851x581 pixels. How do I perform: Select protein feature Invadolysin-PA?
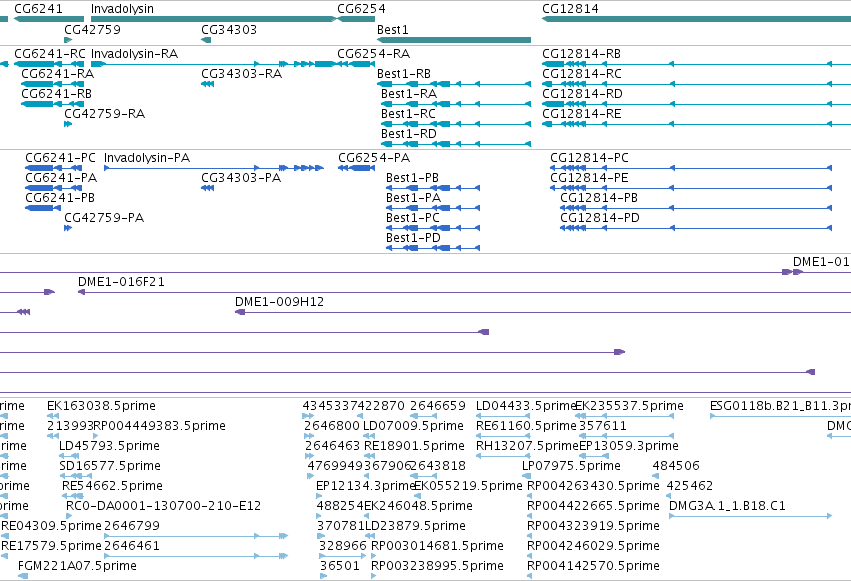[x=147, y=158]
